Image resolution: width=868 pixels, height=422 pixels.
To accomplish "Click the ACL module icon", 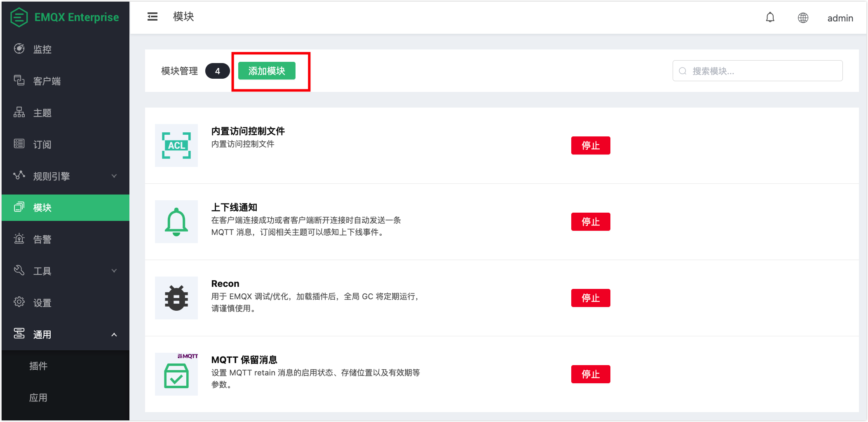I will pos(176,145).
